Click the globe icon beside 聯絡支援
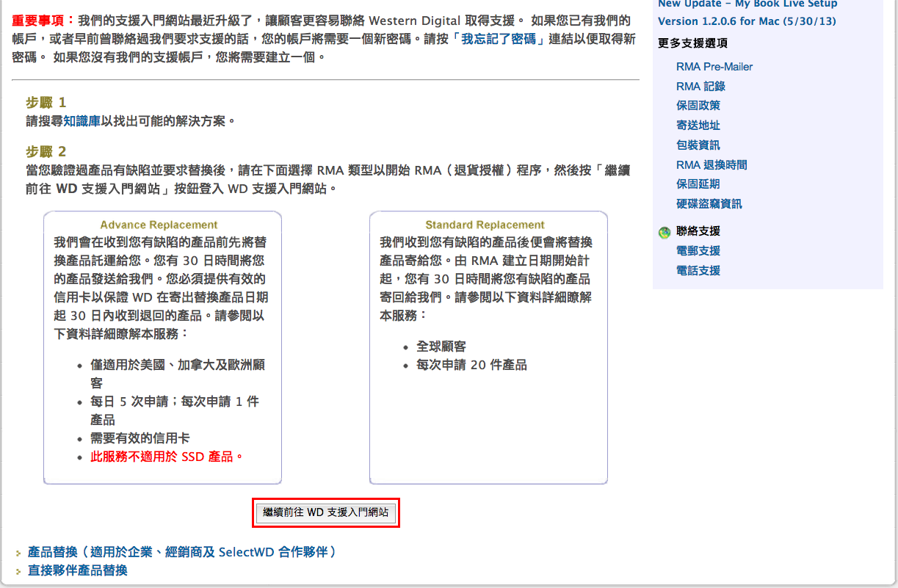Screen dimensions: 898x588 tap(665, 233)
